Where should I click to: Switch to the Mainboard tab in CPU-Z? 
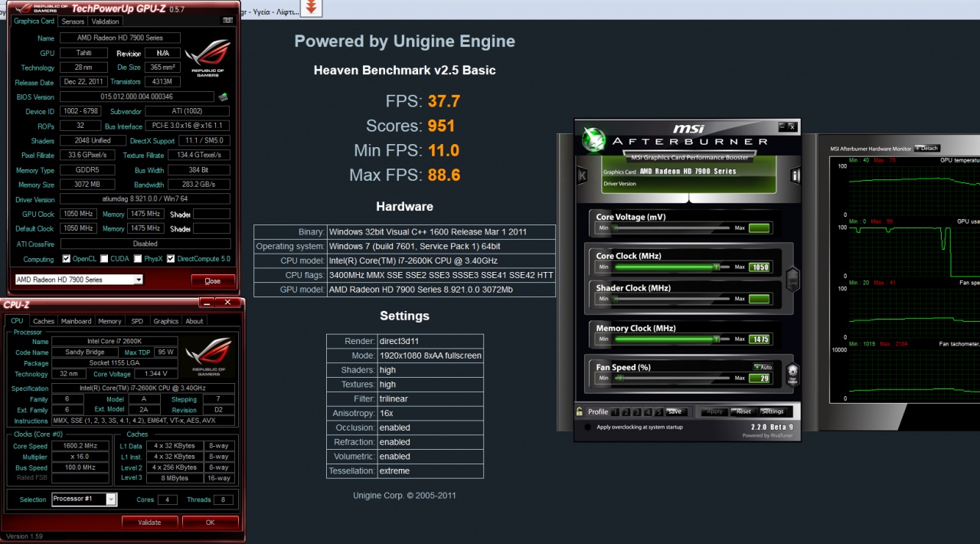pyautogui.click(x=76, y=321)
